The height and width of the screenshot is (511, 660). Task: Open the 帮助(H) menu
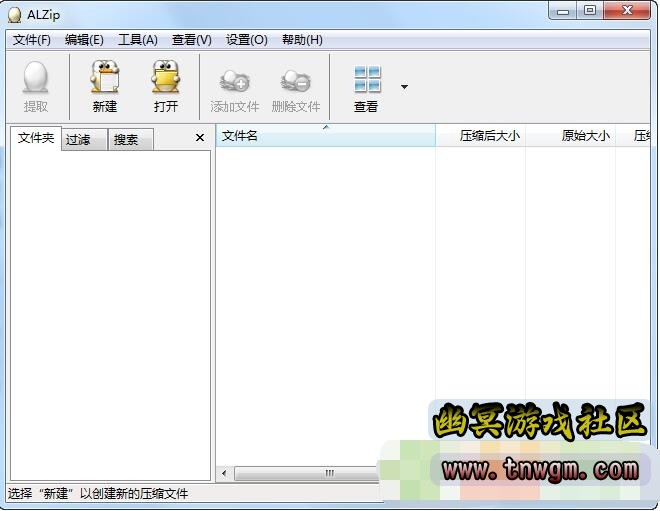click(x=302, y=40)
